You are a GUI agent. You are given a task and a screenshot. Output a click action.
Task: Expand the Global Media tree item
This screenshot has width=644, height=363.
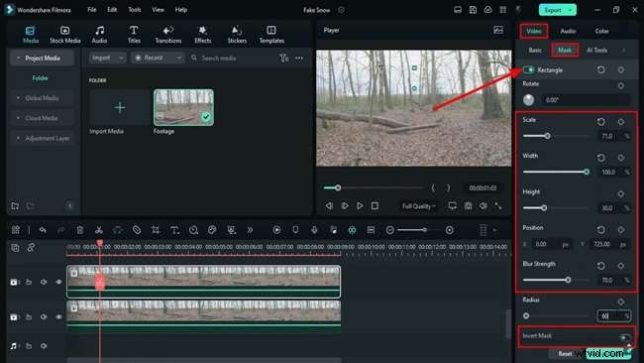tap(18, 98)
